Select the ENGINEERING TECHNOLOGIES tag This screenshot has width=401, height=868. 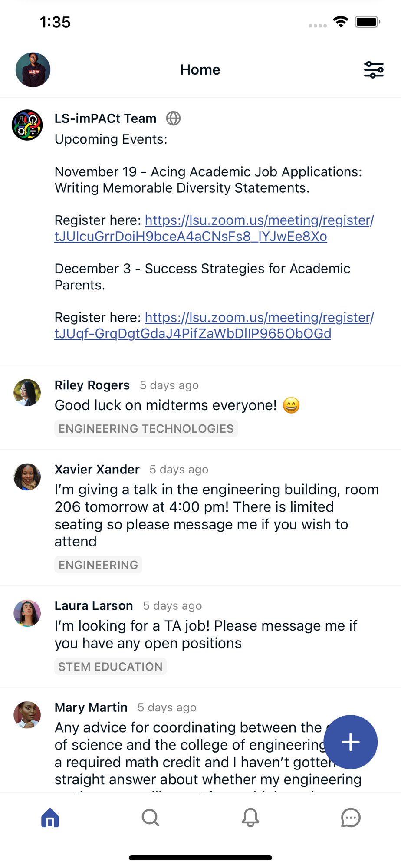[x=146, y=429]
